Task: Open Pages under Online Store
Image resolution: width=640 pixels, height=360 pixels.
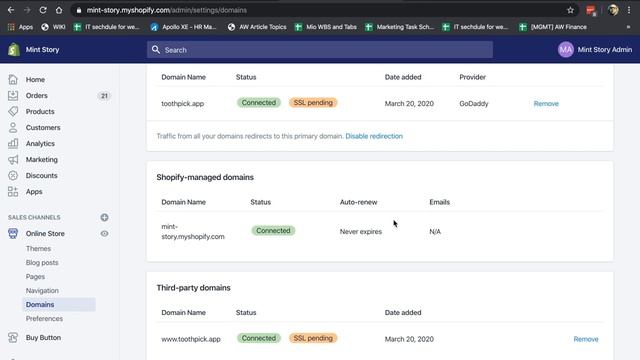Action: (x=35, y=277)
